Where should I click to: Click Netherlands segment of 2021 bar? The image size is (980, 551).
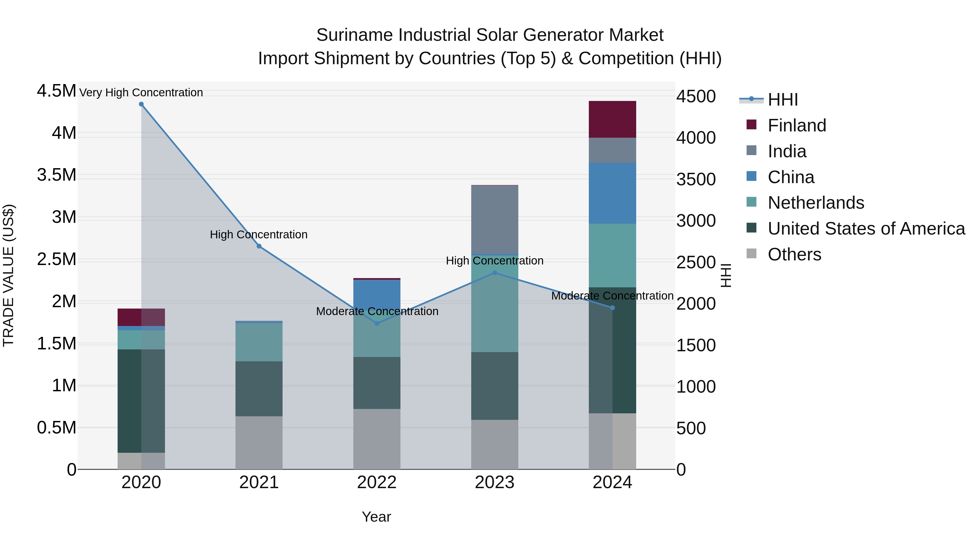click(x=259, y=342)
